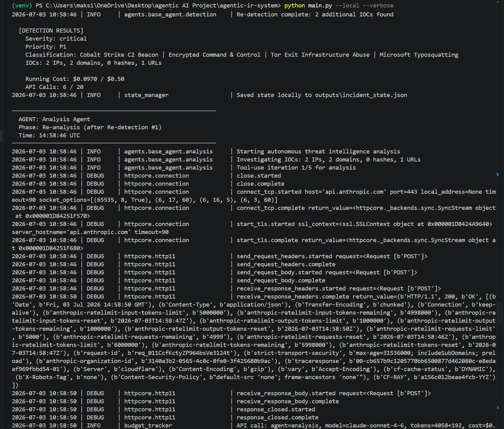
Task: Click 'Microsoft Typosquatting' classification
Action: click(x=419, y=55)
